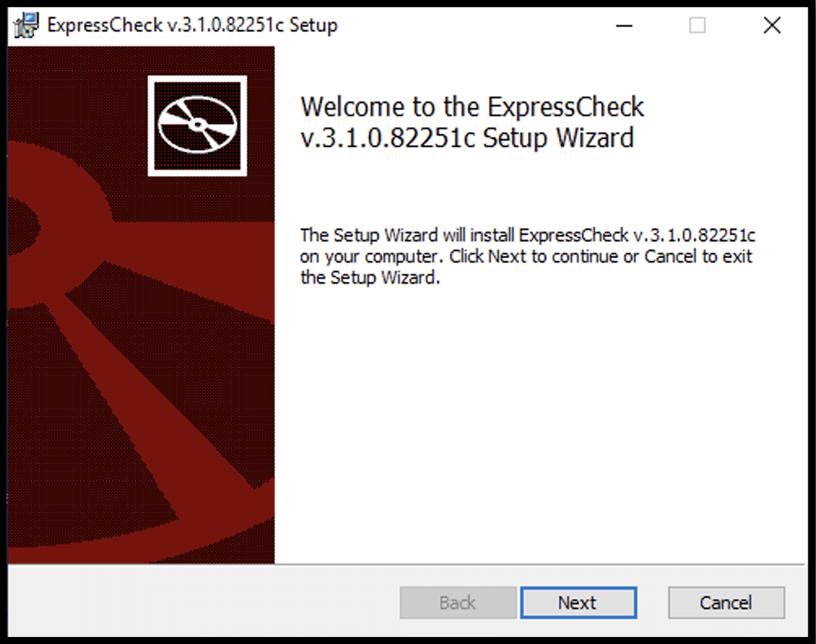This screenshot has height=644, width=816.
Task: Click the greyed-out Back button
Action: (x=458, y=603)
